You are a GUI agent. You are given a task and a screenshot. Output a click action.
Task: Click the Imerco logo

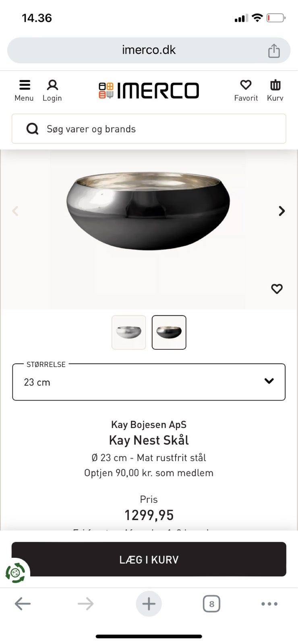(x=149, y=91)
